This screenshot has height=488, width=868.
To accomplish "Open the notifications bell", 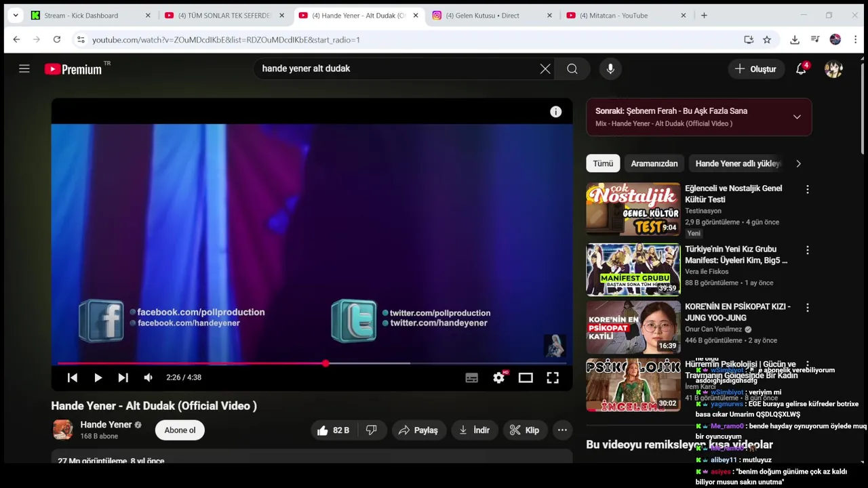I will click(801, 68).
